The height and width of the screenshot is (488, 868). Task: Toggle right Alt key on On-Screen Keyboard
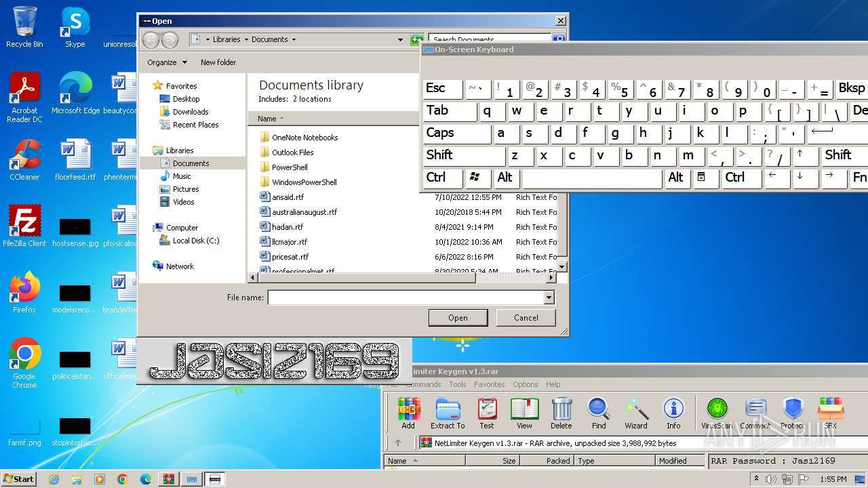point(677,178)
